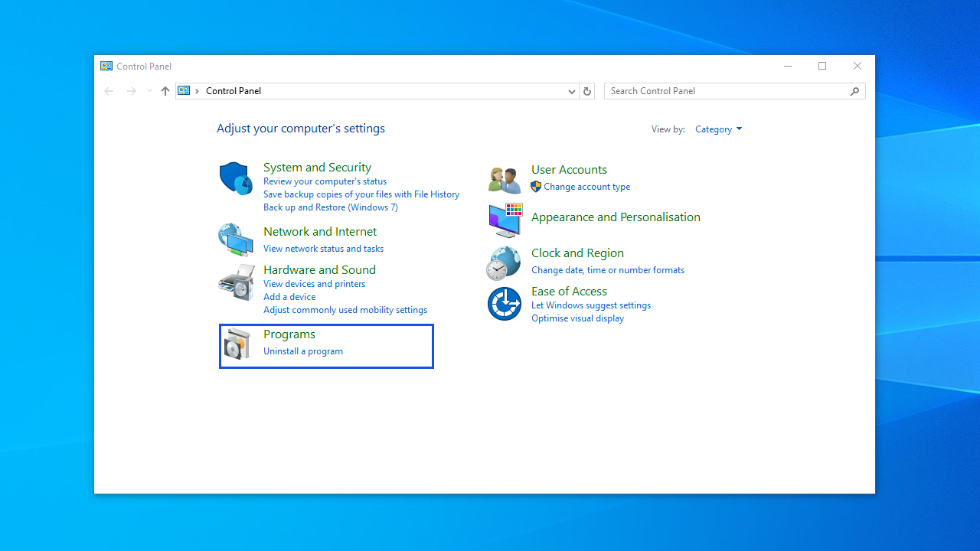980x551 pixels.
Task: Open User Accounts category heading
Action: coord(569,169)
